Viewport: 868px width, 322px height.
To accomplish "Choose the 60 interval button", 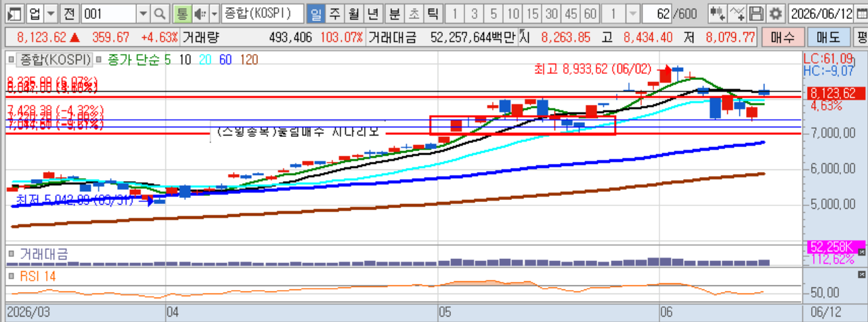I will (591, 14).
